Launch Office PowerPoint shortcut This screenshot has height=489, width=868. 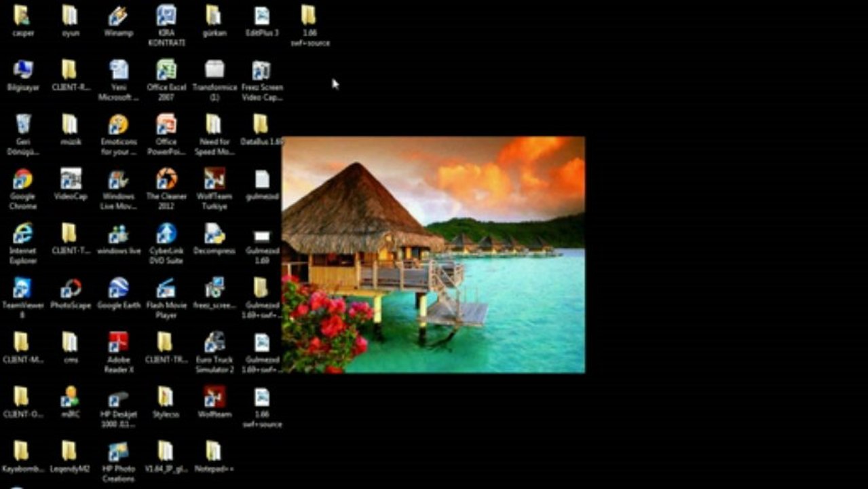166,124
